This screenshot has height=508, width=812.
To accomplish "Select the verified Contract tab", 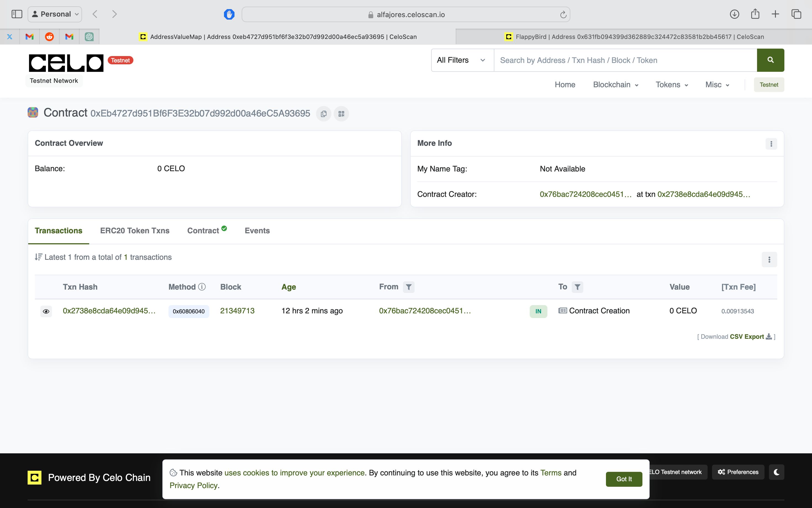I will tap(207, 231).
